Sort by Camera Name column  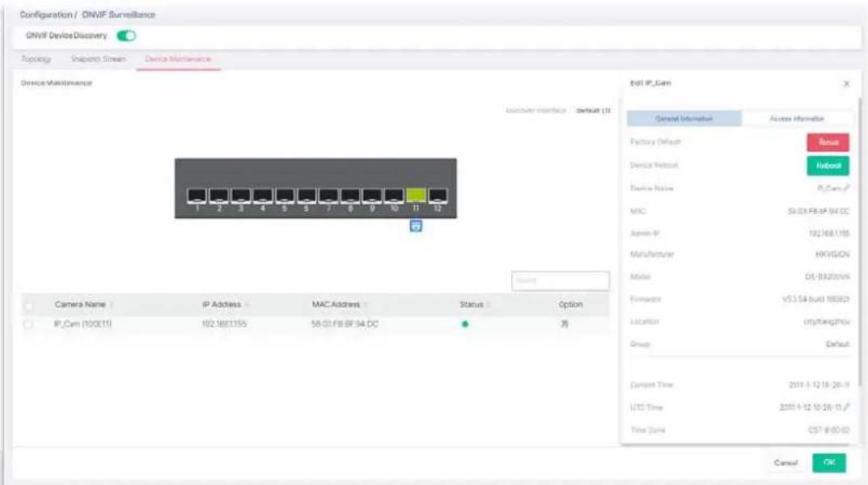[83, 305]
